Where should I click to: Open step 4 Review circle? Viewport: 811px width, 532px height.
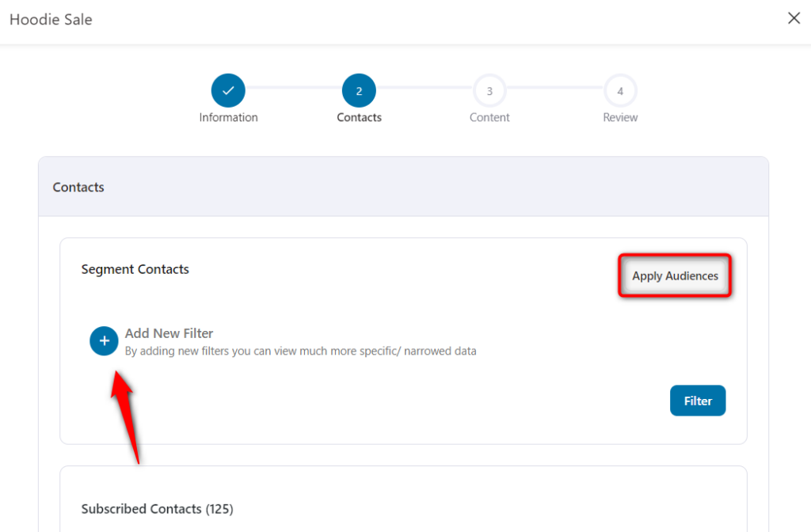620,90
